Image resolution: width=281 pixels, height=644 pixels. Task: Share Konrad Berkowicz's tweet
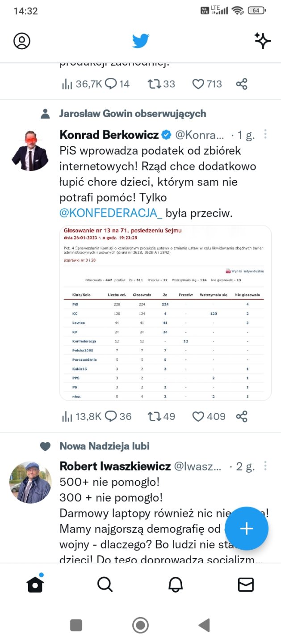click(242, 417)
